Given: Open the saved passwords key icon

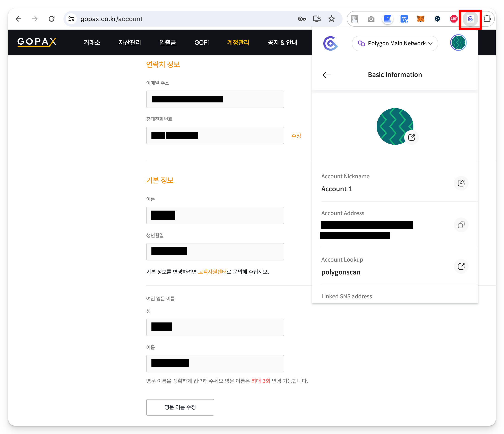Looking at the screenshot, I should [x=302, y=19].
